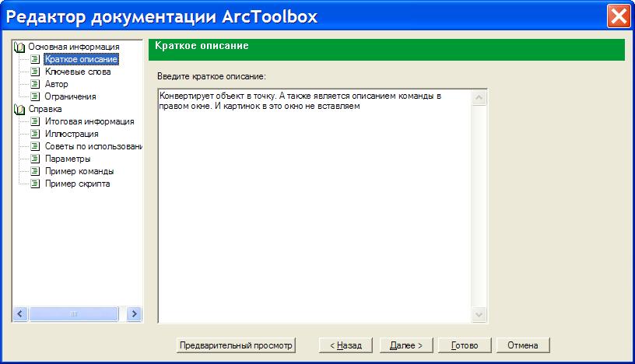Open the Пример скрипта section
This screenshot has width=635, height=364.
(x=77, y=184)
